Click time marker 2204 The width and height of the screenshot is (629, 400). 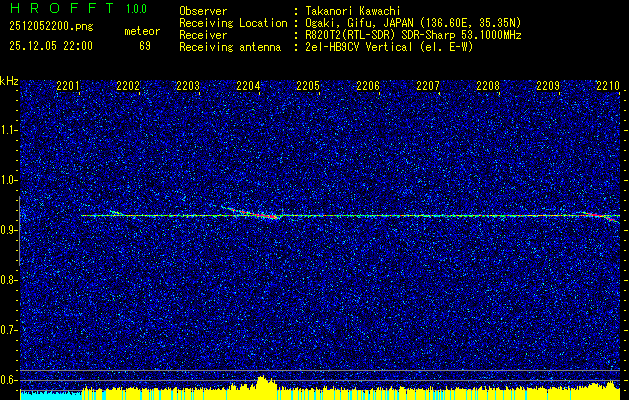tap(248, 86)
